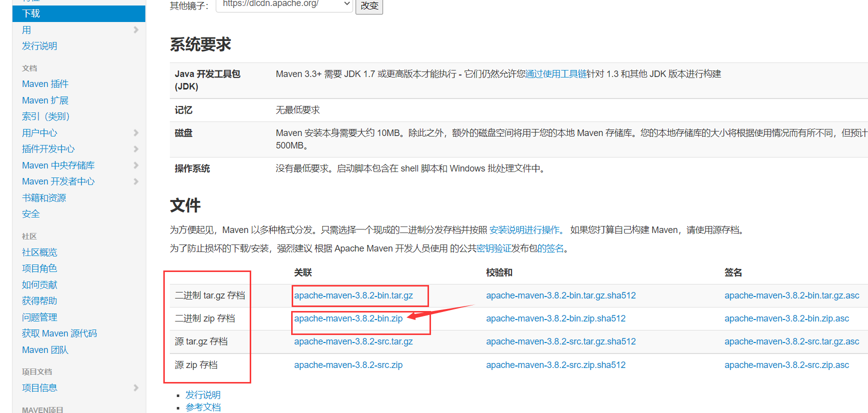Viewport: 868px width, 413px height.
Task: Expand the 插件开发中心 chevron
Action: pyautogui.click(x=136, y=149)
